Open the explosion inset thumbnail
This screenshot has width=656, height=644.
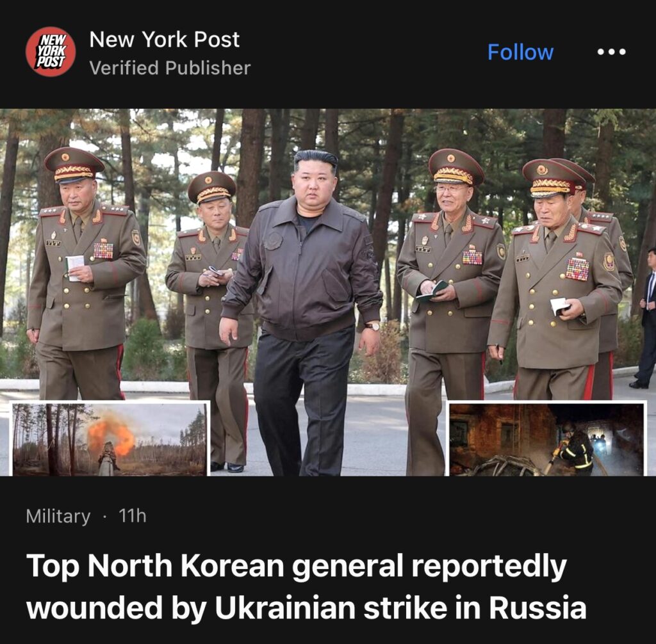[x=110, y=439]
